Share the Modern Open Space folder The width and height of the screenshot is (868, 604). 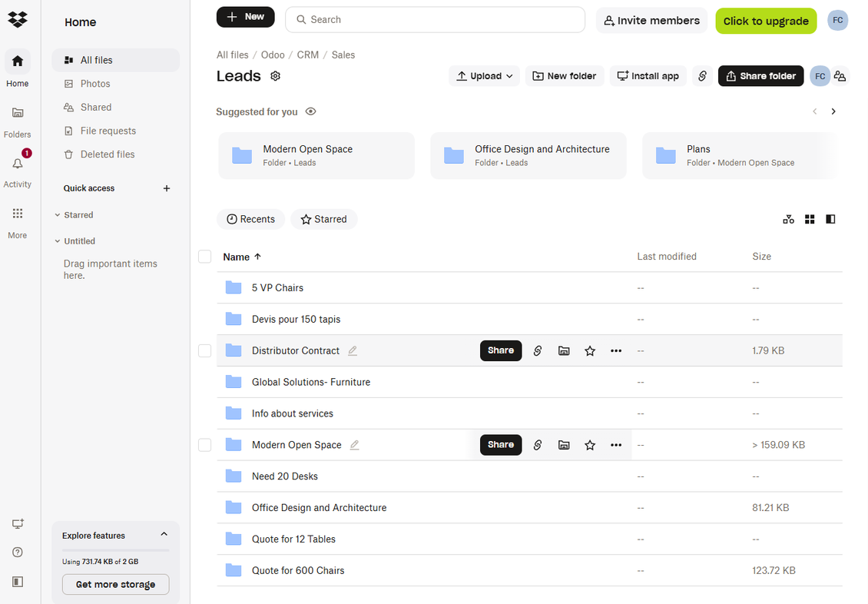pos(500,445)
